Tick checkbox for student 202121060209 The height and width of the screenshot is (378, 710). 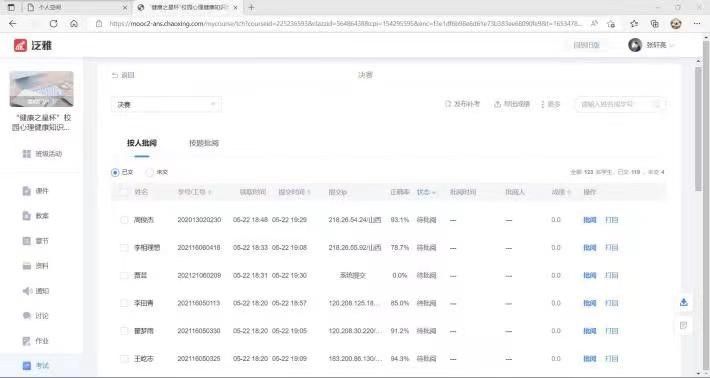pos(124,275)
